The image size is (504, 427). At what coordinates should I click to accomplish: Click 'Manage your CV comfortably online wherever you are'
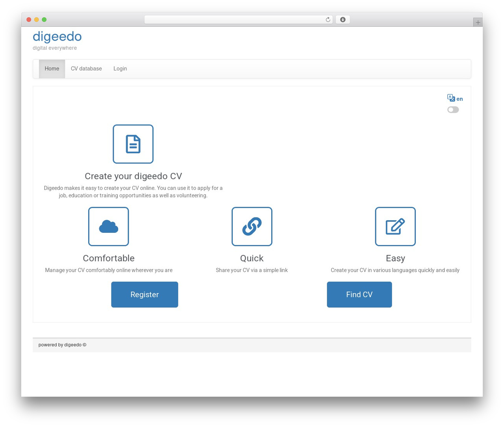pyautogui.click(x=109, y=270)
